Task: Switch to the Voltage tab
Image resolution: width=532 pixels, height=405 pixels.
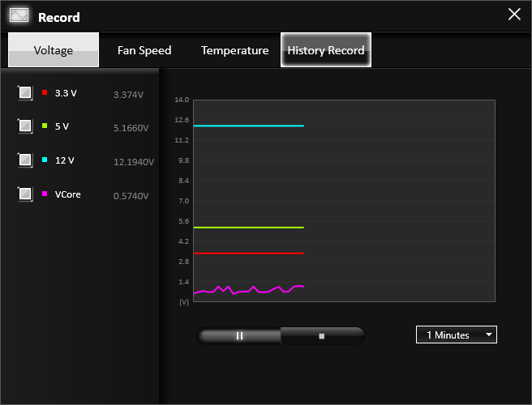Action: coord(54,50)
